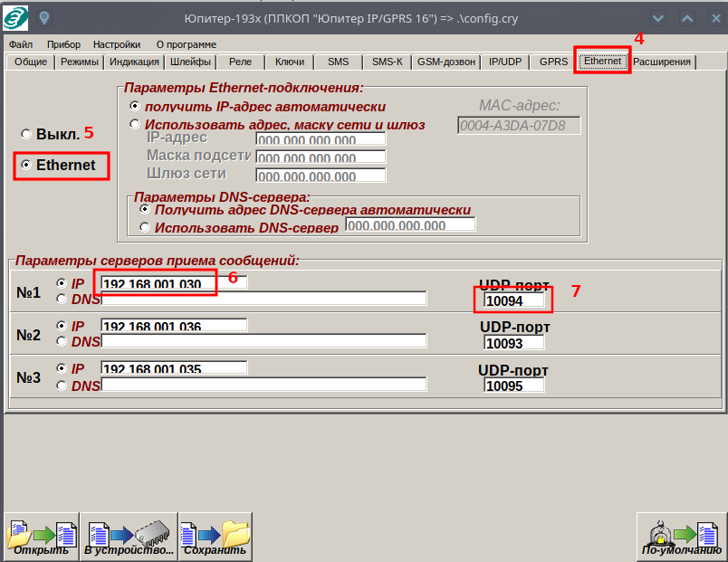Viewport: 728px width, 562px height.
Task: Open the Расширения tab
Action: coord(662,62)
